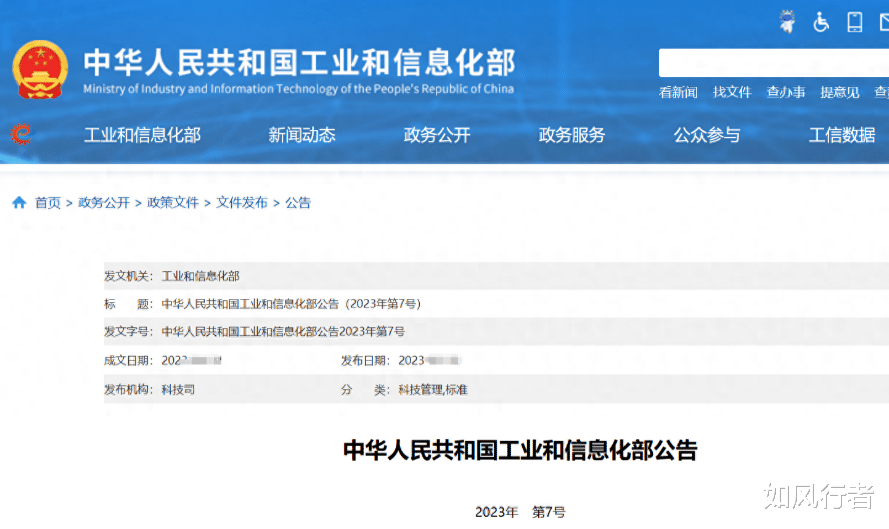
Task: Click the 发布日期 value
Action: point(429,361)
